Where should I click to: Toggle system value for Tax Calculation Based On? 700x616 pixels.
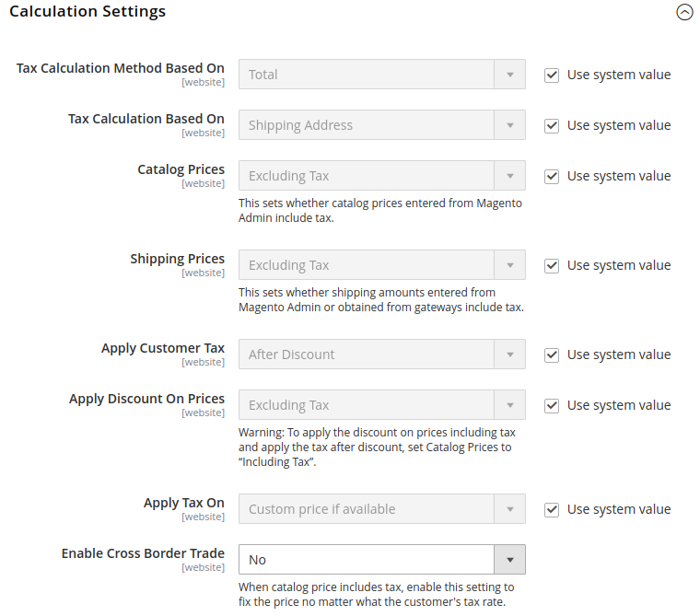[552, 125]
